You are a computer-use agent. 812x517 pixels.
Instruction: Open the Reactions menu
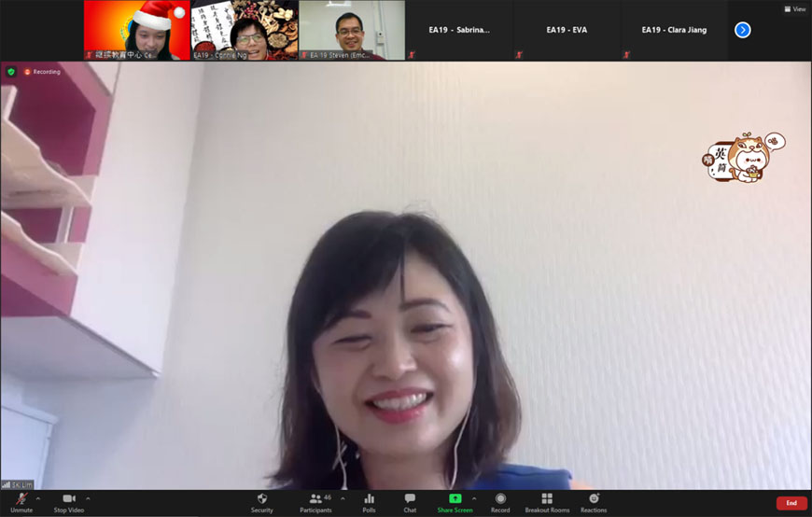(594, 502)
